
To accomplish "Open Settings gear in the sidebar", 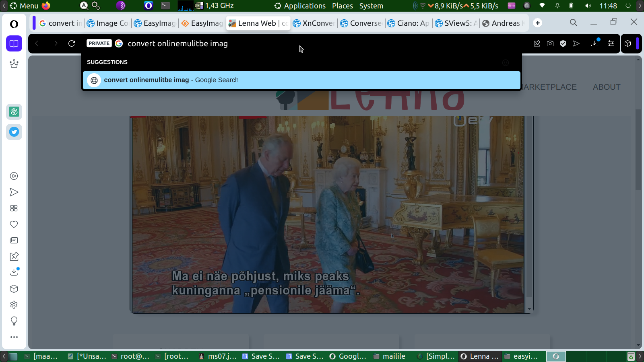I will pyautogui.click(x=14, y=304).
